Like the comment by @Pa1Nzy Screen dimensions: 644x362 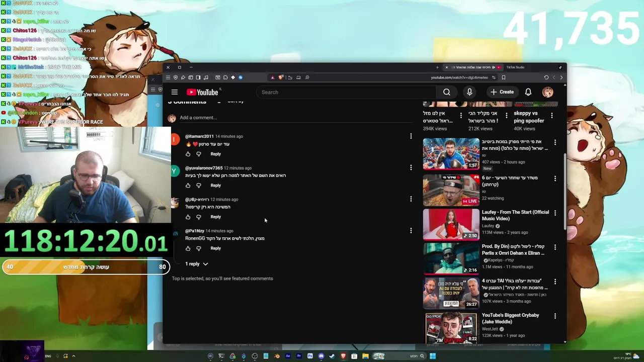point(188,248)
